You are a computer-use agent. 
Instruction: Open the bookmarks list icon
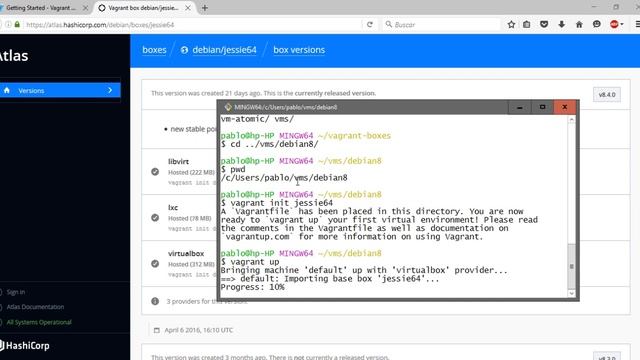pos(527,24)
